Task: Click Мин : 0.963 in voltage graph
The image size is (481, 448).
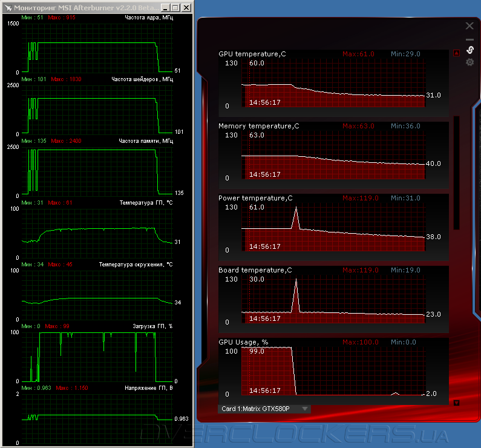Action: click(x=36, y=388)
